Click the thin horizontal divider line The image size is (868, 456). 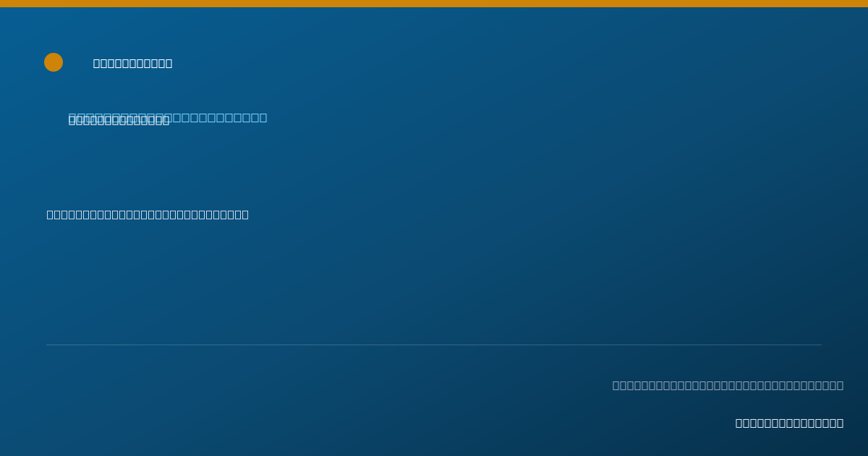(x=434, y=345)
